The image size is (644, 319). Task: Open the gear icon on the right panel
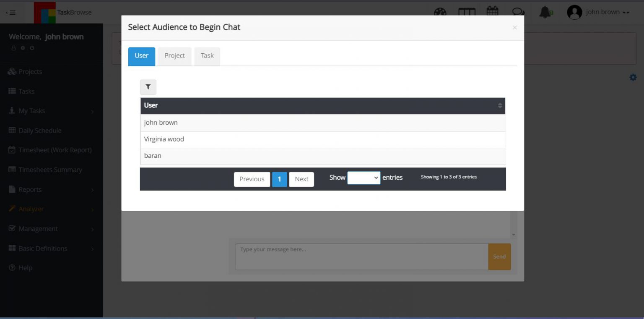coord(633,77)
